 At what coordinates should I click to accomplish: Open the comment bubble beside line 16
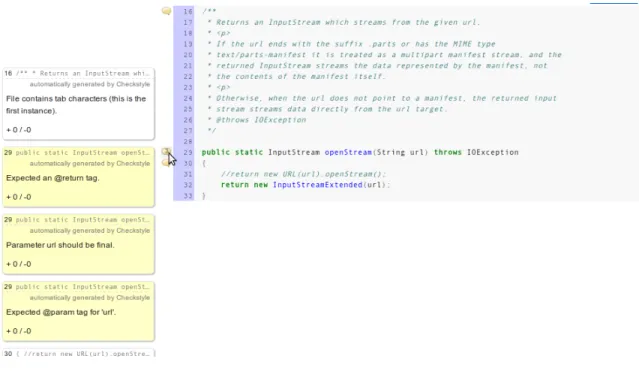166,11
